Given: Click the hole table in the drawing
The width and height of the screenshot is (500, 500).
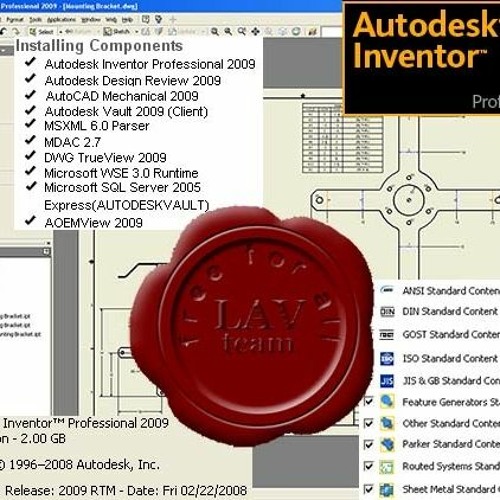Looking at the screenshot, I should pos(342,138).
